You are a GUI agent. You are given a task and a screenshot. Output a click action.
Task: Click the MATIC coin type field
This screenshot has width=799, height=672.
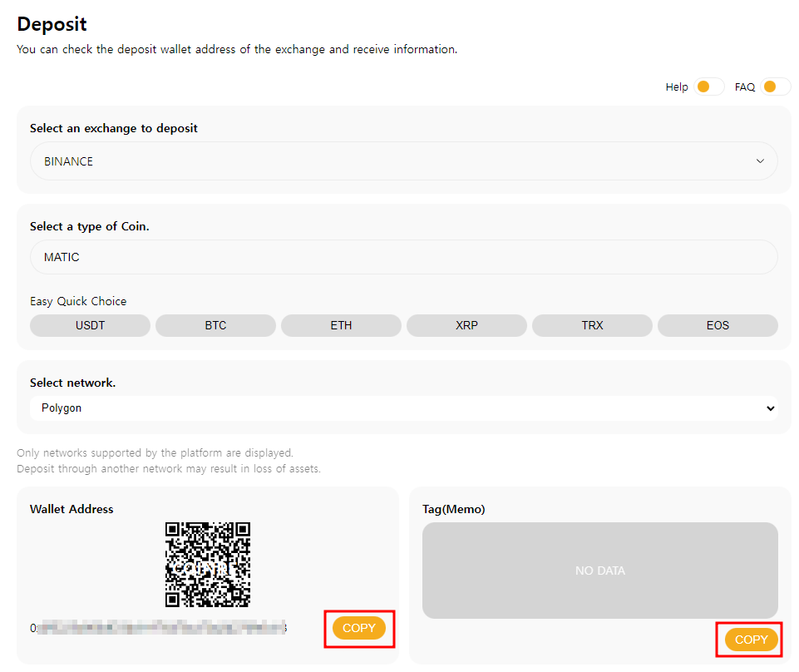pos(403,257)
